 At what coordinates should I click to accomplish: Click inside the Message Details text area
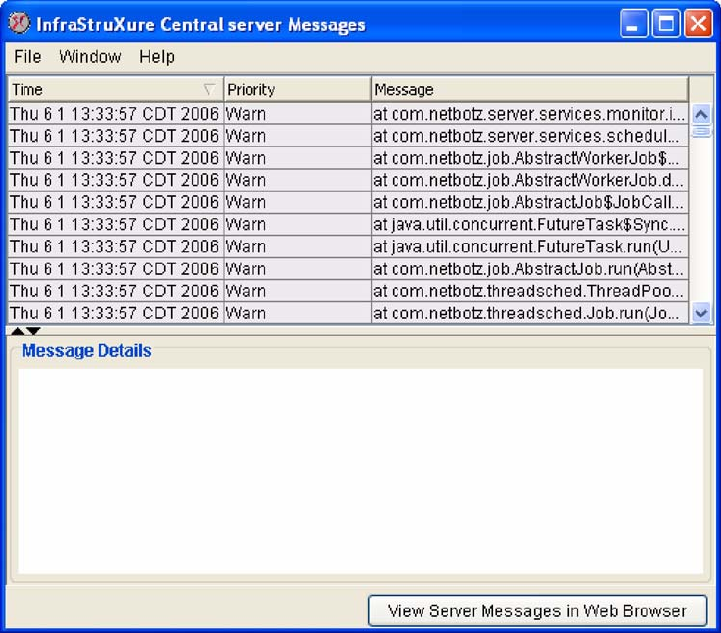360,471
